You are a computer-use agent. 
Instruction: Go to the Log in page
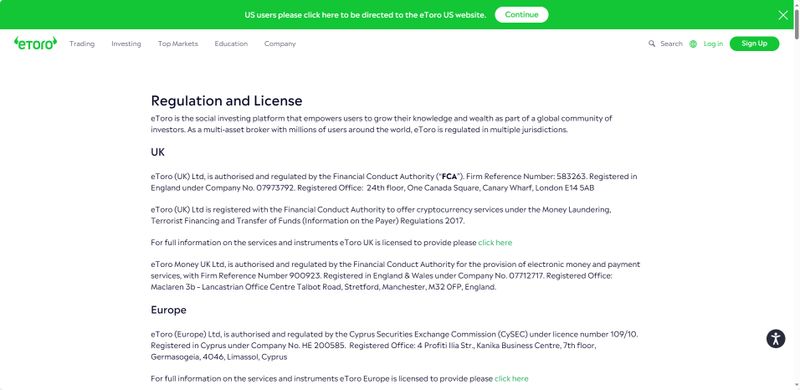[x=713, y=44]
